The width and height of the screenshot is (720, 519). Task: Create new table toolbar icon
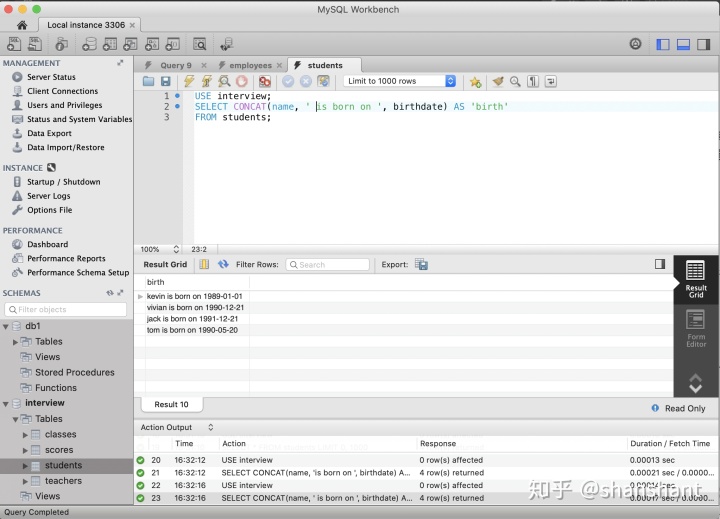(x=110, y=44)
